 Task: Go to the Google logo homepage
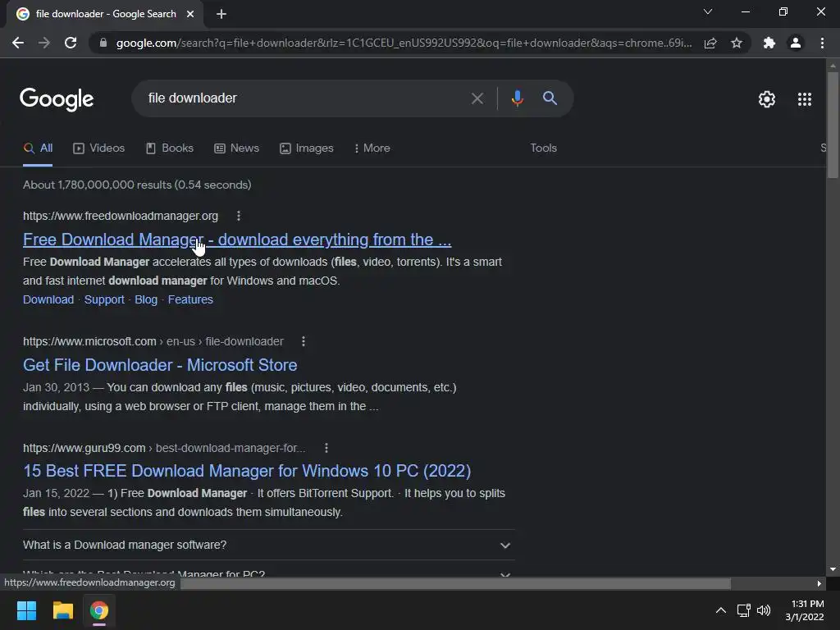(x=57, y=99)
